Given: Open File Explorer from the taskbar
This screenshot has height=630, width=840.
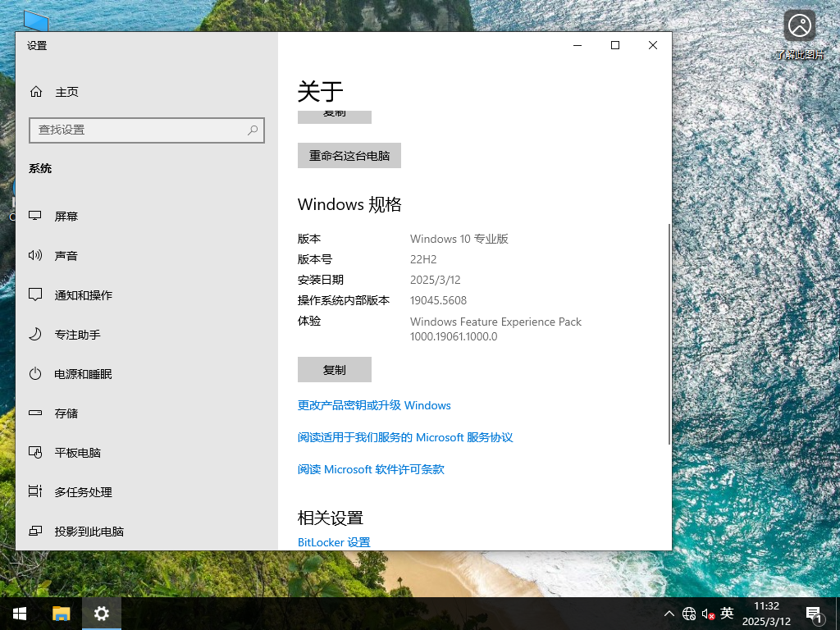Looking at the screenshot, I should pos(61,613).
